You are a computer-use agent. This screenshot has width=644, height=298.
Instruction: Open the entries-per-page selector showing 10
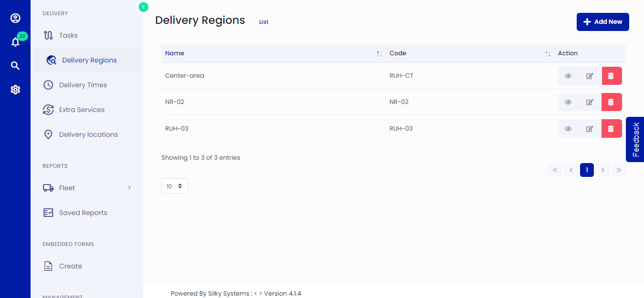(x=175, y=185)
